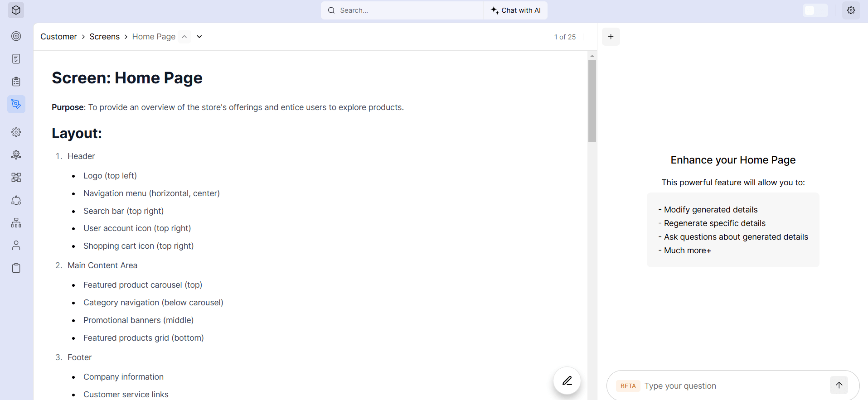
Task: Click the cube logo icon in sidebar
Action: pos(16,10)
